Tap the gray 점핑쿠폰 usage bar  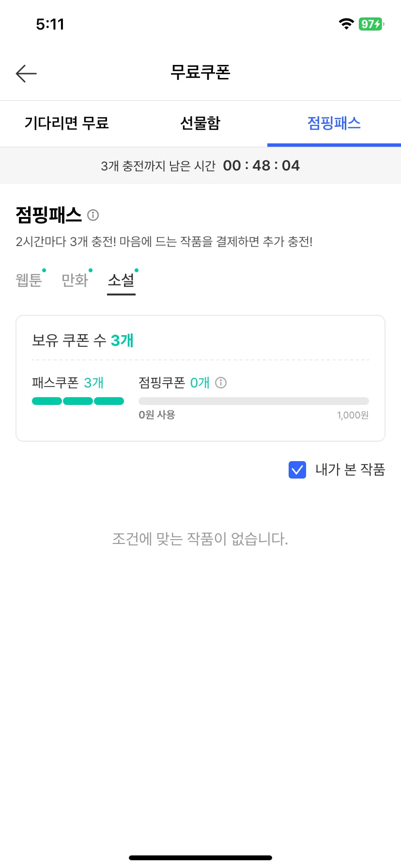pos(254,401)
